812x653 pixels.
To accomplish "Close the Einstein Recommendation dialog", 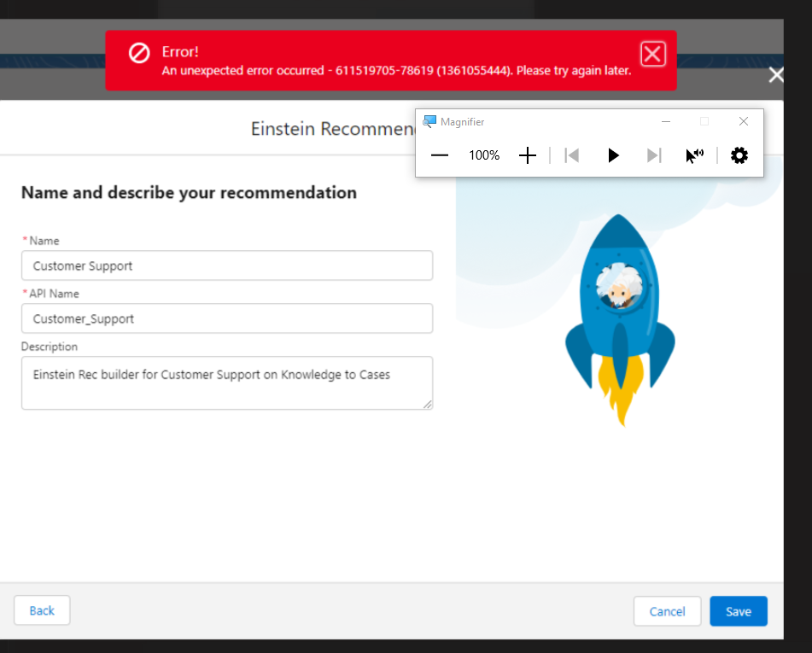I will tap(775, 75).
